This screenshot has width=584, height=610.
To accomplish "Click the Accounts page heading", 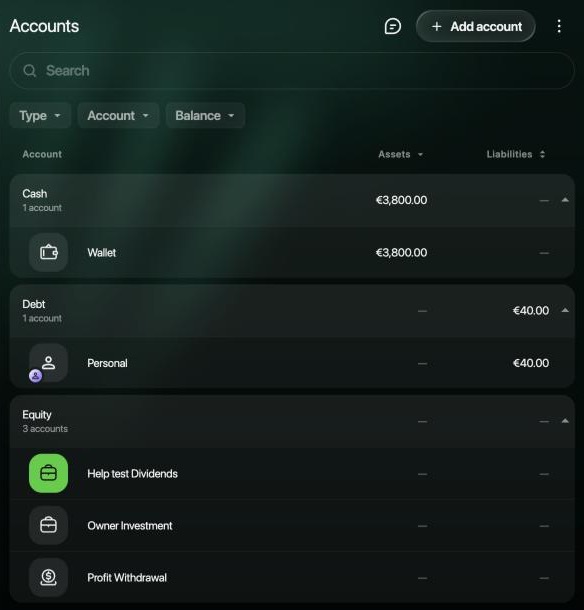I will point(44,26).
